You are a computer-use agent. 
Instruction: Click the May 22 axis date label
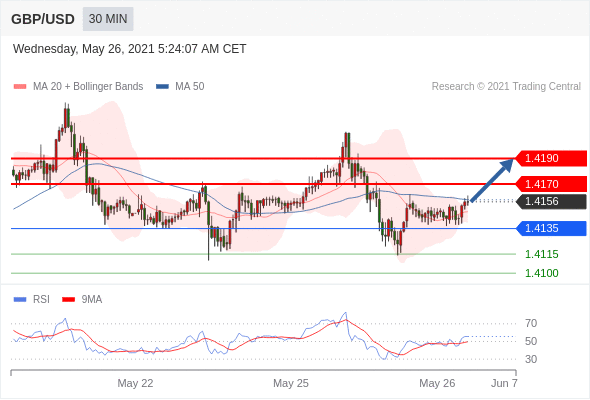click(135, 383)
